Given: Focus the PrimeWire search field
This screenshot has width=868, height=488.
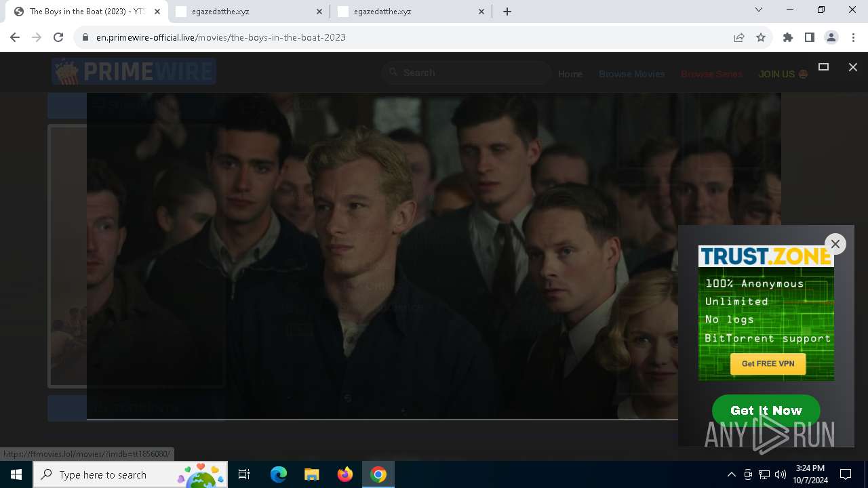Looking at the screenshot, I should pyautogui.click(x=467, y=73).
